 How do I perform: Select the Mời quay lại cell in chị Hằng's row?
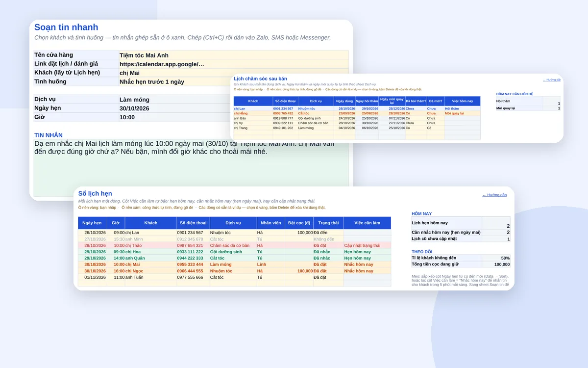coord(462,113)
